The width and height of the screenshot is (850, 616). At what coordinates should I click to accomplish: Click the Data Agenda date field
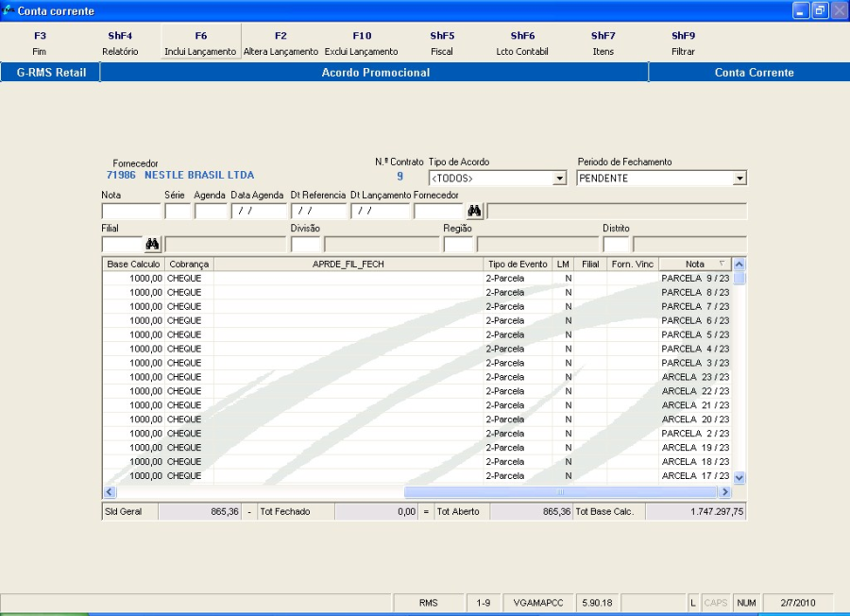[x=259, y=211]
